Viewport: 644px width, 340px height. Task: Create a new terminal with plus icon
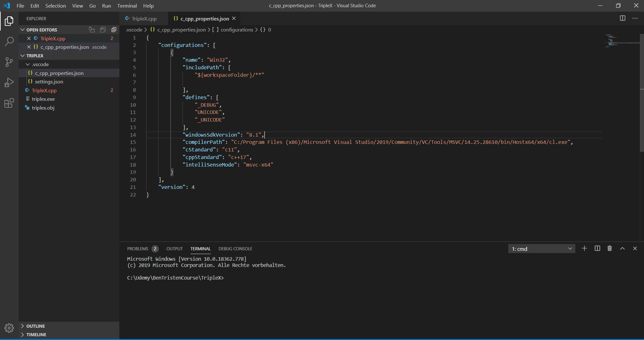click(584, 248)
